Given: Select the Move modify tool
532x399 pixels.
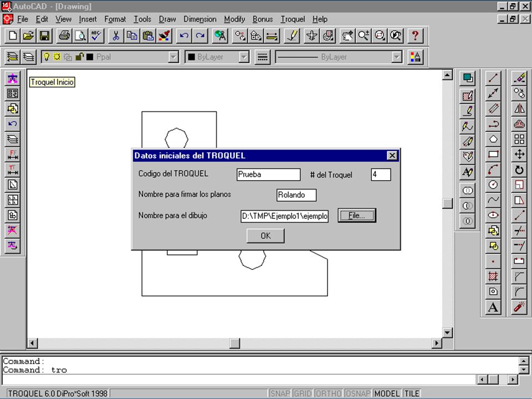Looking at the screenshot, I should tap(519, 155).
